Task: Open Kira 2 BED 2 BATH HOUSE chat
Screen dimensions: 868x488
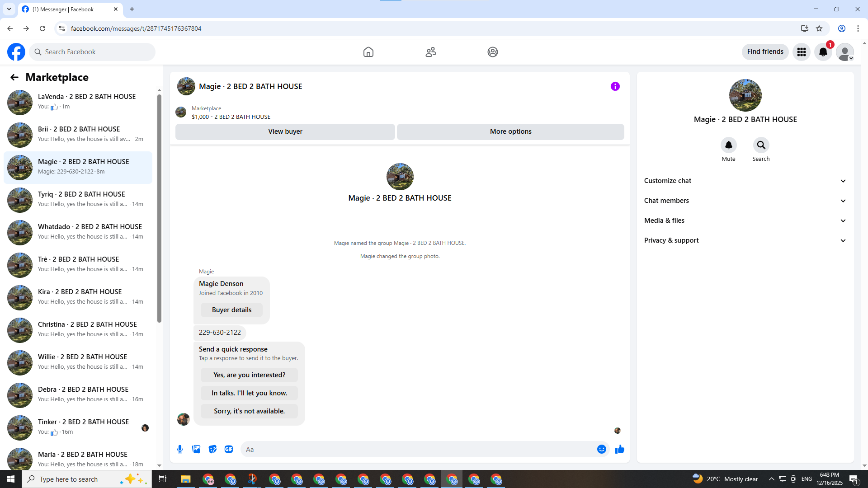Action: click(x=78, y=297)
